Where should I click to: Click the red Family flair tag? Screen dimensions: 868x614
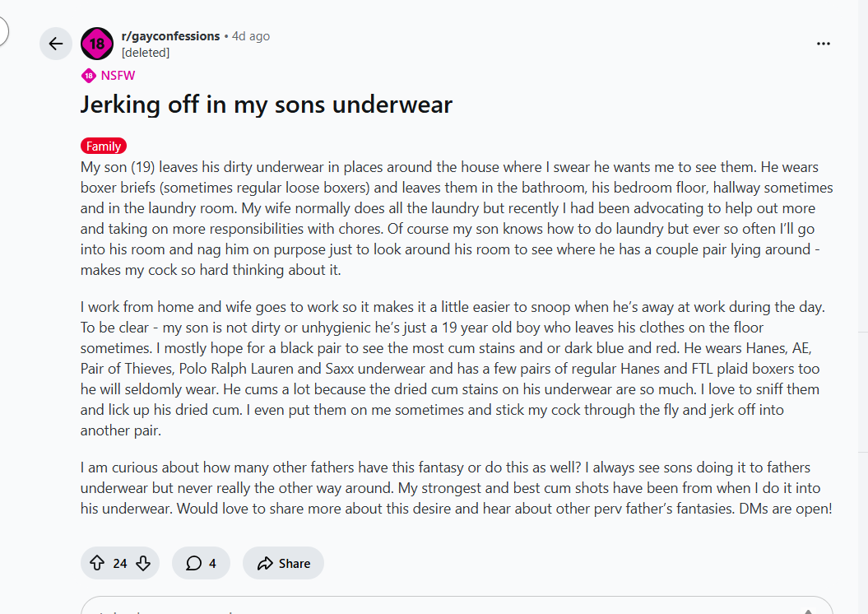[104, 147]
